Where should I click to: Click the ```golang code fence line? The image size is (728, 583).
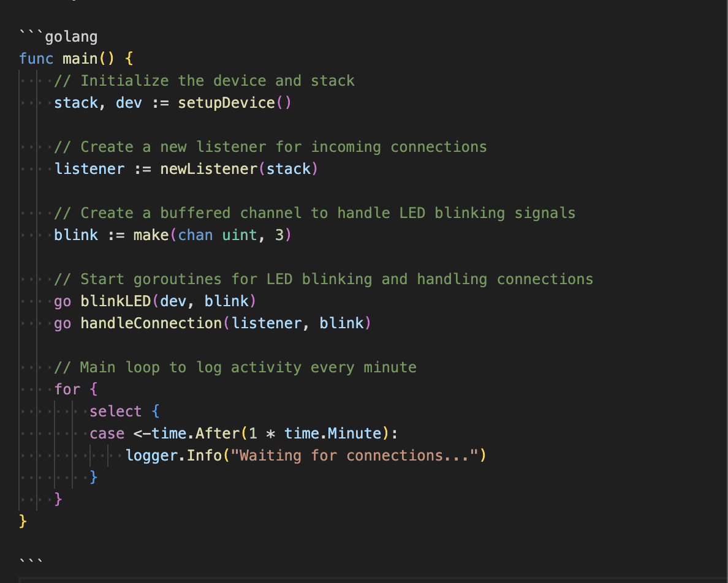pos(58,37)
